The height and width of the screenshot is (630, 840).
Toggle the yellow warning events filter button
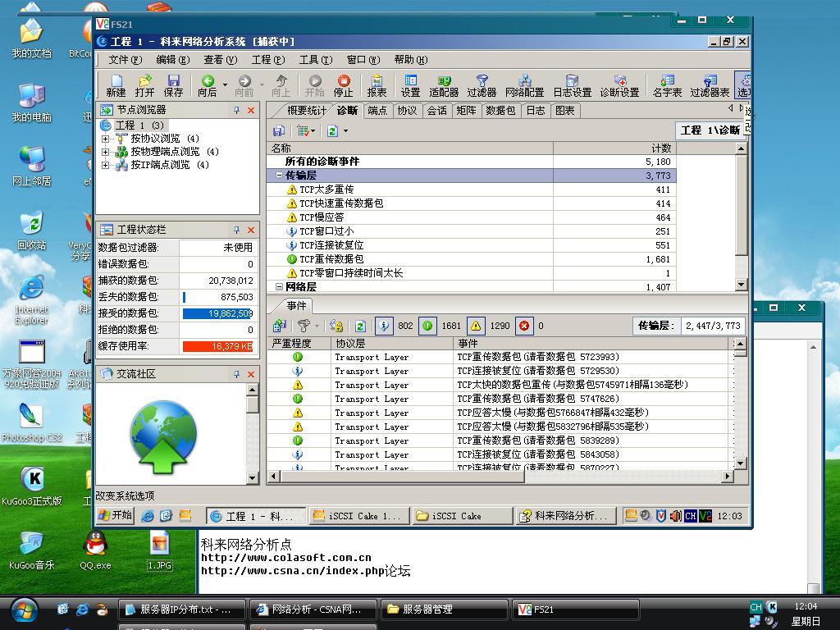click(x=476, y=326)
